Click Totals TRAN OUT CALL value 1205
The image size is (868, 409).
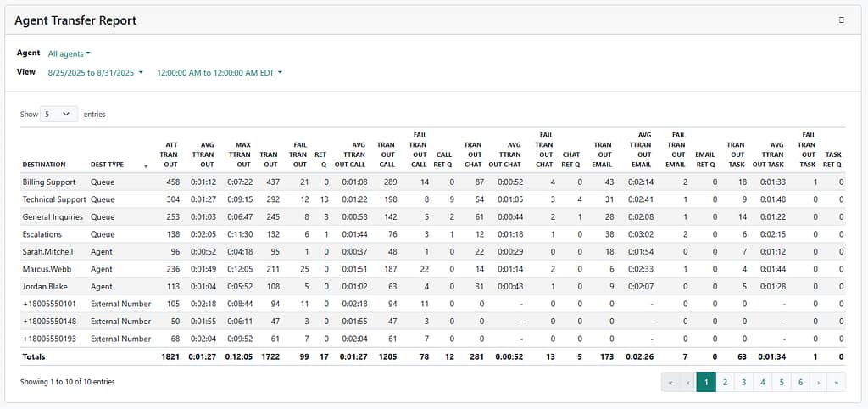tap(388, 357)
